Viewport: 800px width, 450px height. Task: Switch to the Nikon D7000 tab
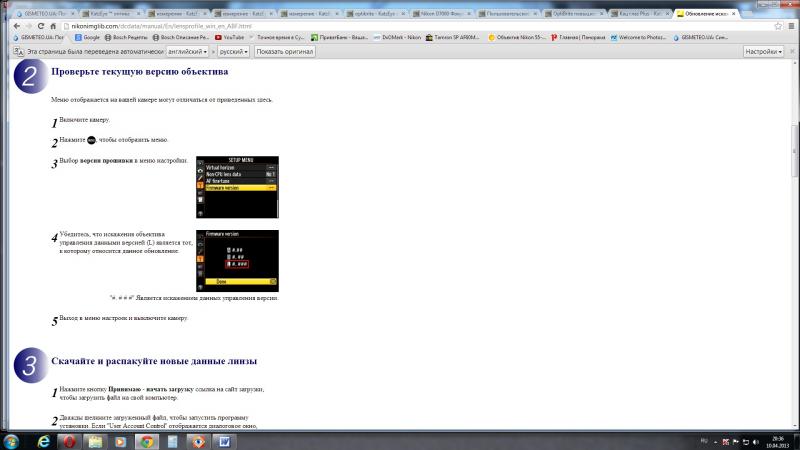439,14
